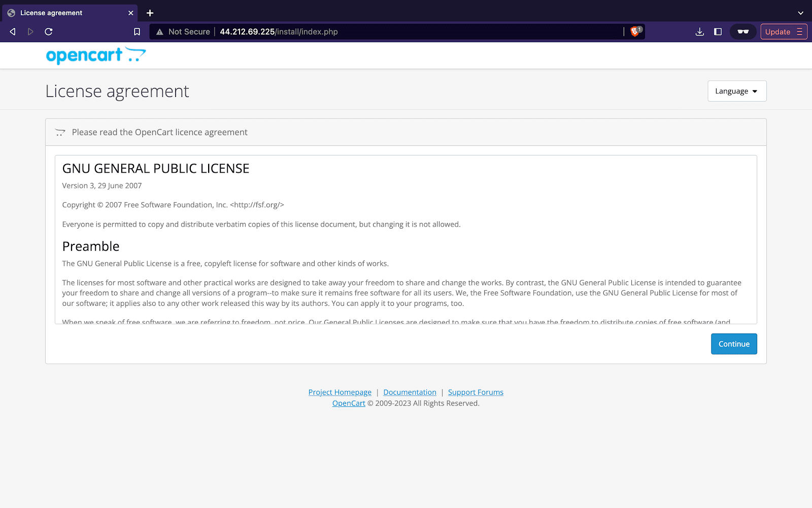The width and height of the screenshot is (812, 508).
Task: Click the 'Version 3, 29 June 2007' text
Action: pyautogui.click(x=102, y=186)
